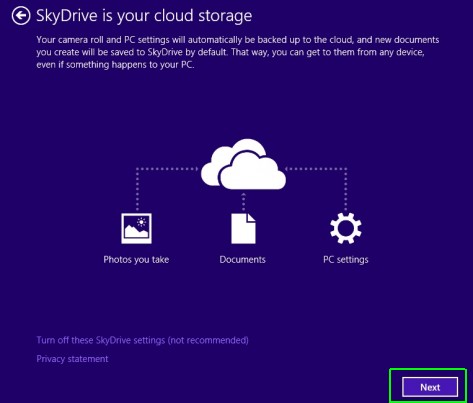Click the dotted arrow above the document icon
The image size is (473, 403).
pyautogui.click(x=244, y=201)
